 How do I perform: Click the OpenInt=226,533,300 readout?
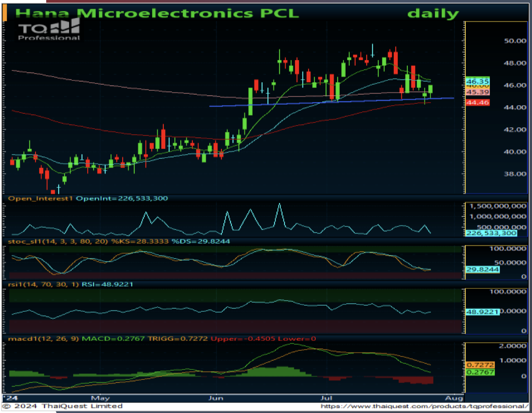[x=122, y=198]
